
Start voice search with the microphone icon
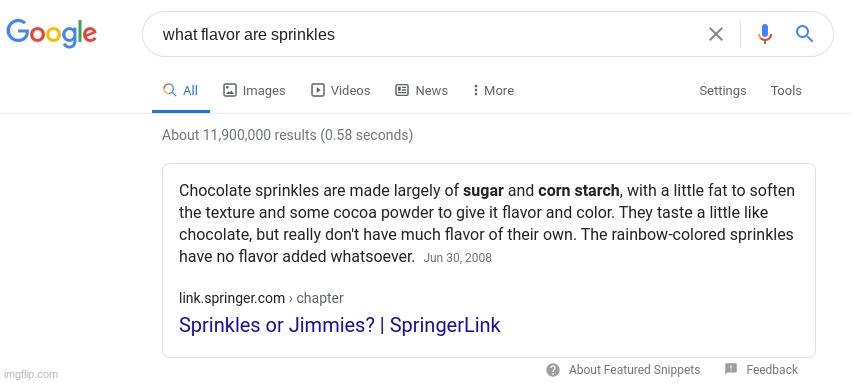[765, 34]
